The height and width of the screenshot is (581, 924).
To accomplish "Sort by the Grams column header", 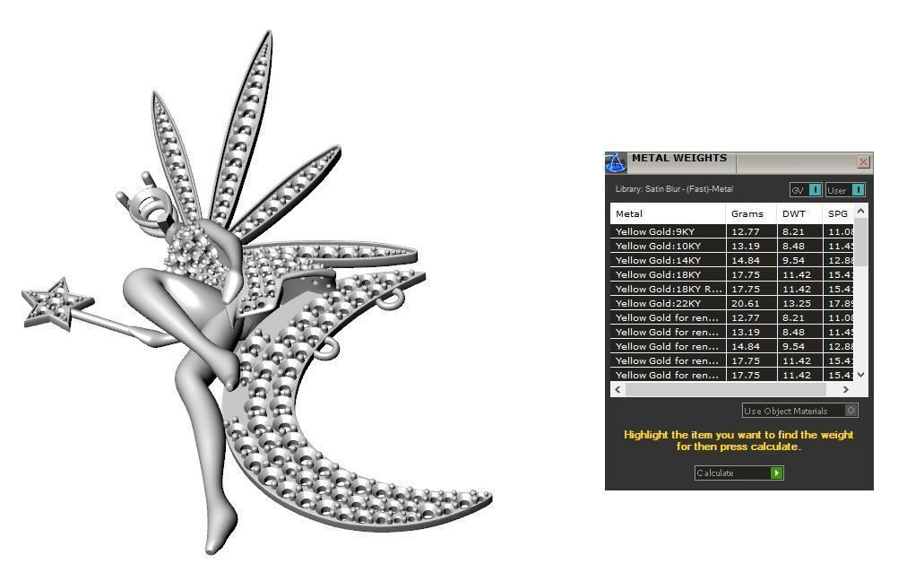I will click(751, 214).
